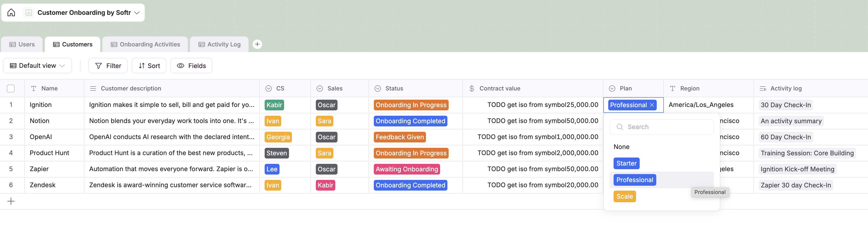Click the chart icon beside the app title
This screenshot has height=229, width=868.
[29, 12]
